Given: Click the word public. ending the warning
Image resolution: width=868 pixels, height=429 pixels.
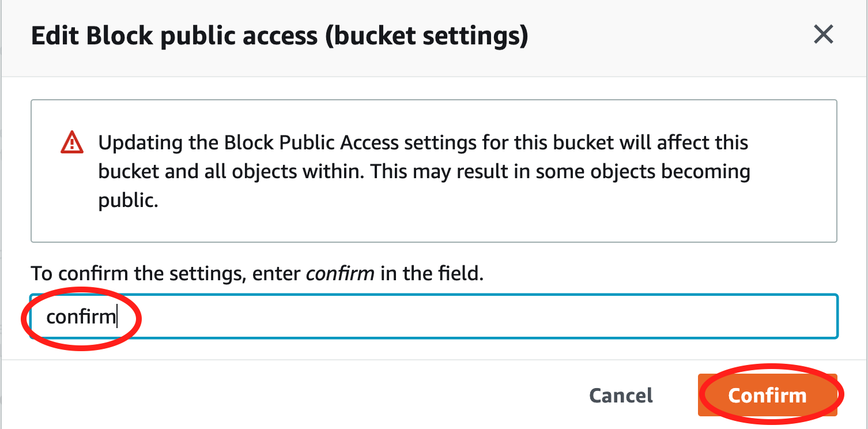Looking at the screenshot, I should (x=128, y=202).
